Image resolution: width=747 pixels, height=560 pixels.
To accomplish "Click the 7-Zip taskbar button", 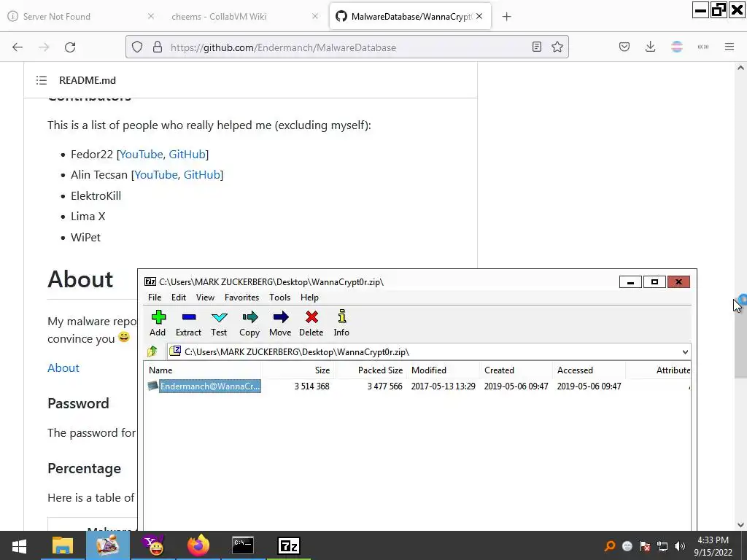I will (x=289, y=545).
